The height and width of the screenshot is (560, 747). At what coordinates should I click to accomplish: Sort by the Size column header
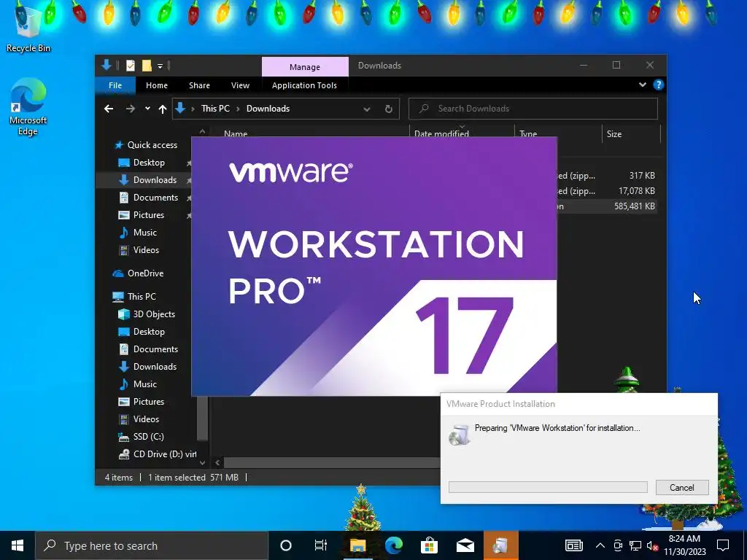click(614, 134)
